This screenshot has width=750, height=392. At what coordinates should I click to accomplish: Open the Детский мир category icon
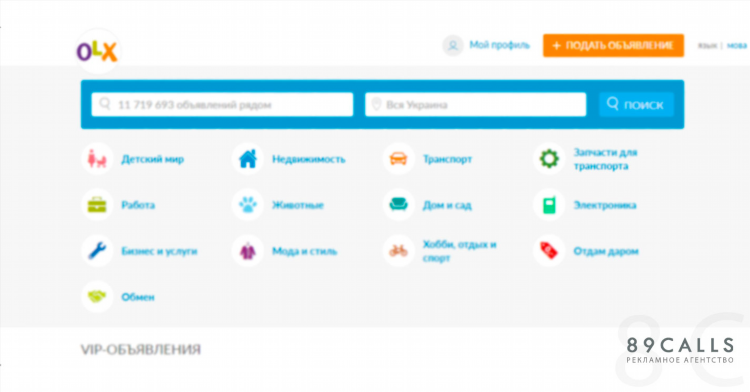(97, 159)
